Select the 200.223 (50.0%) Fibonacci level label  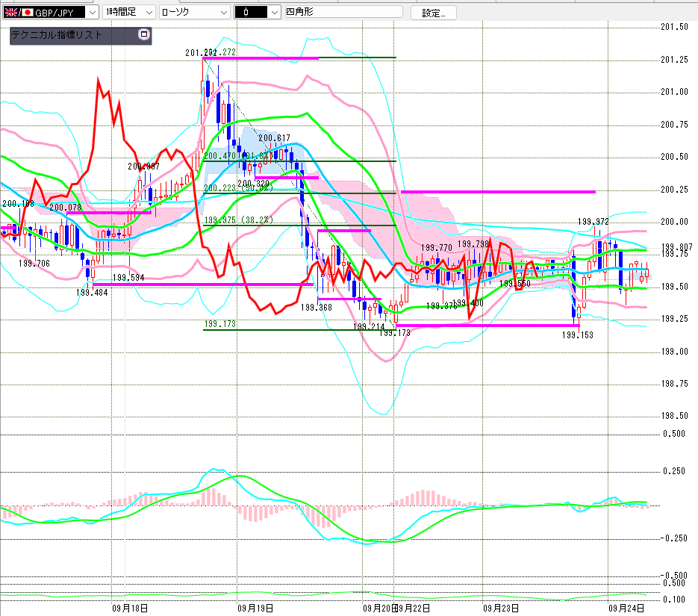(x=239, y=188)
